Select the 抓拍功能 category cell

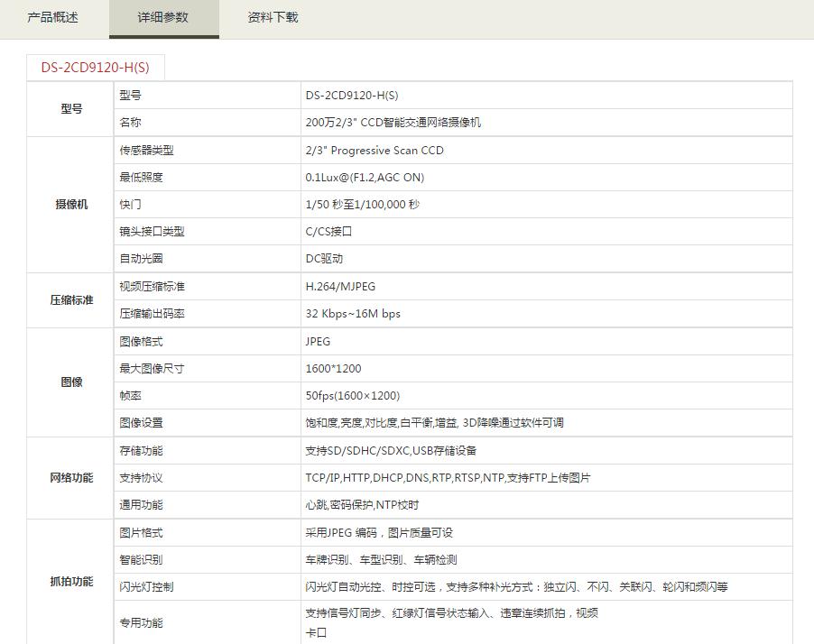[x=71, y=582]
